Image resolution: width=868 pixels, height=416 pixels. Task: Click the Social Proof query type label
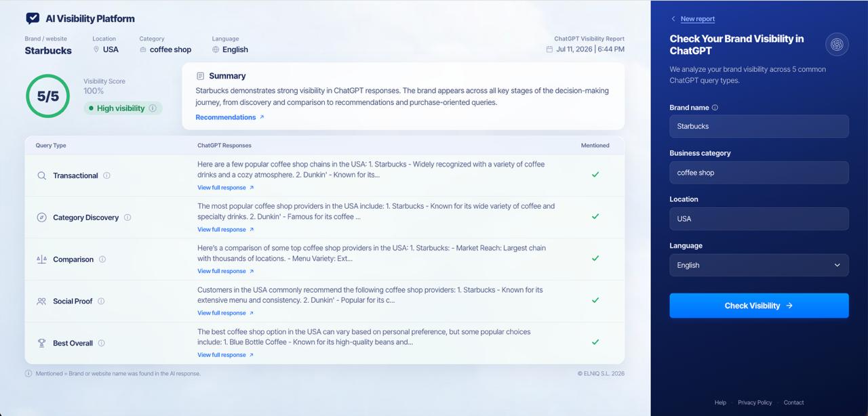(73, 301)
